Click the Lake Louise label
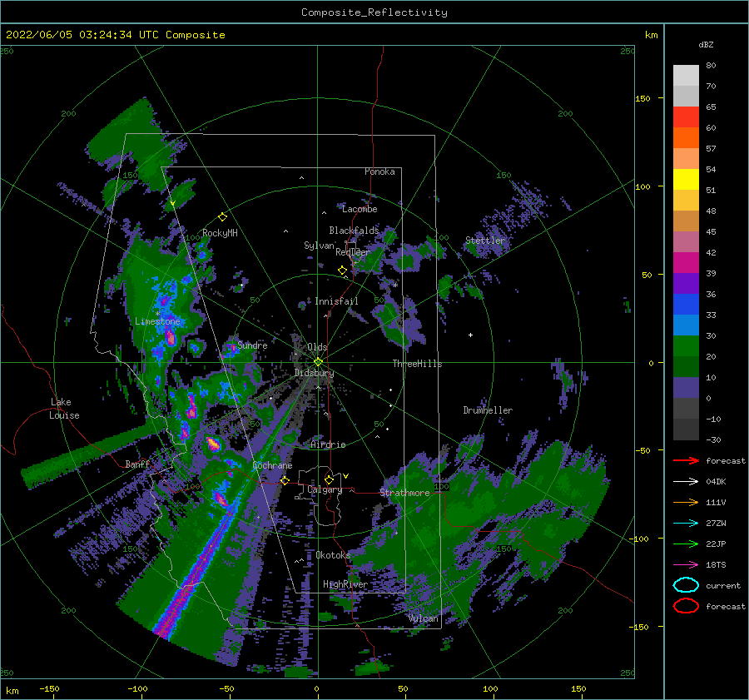Viewport: 749px width, 700px height. pos(64,409)
